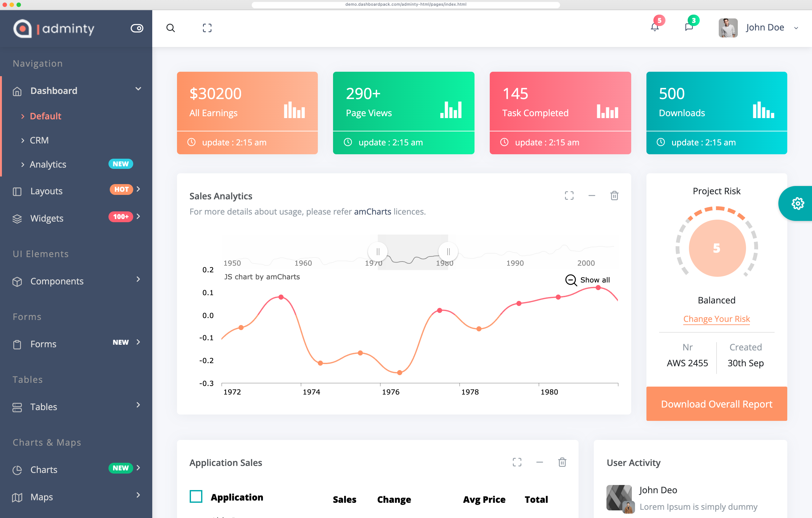This screenshot has height=518, width=812.
Task: Follow the amCharts link
Action: click(x=372, y=212)
